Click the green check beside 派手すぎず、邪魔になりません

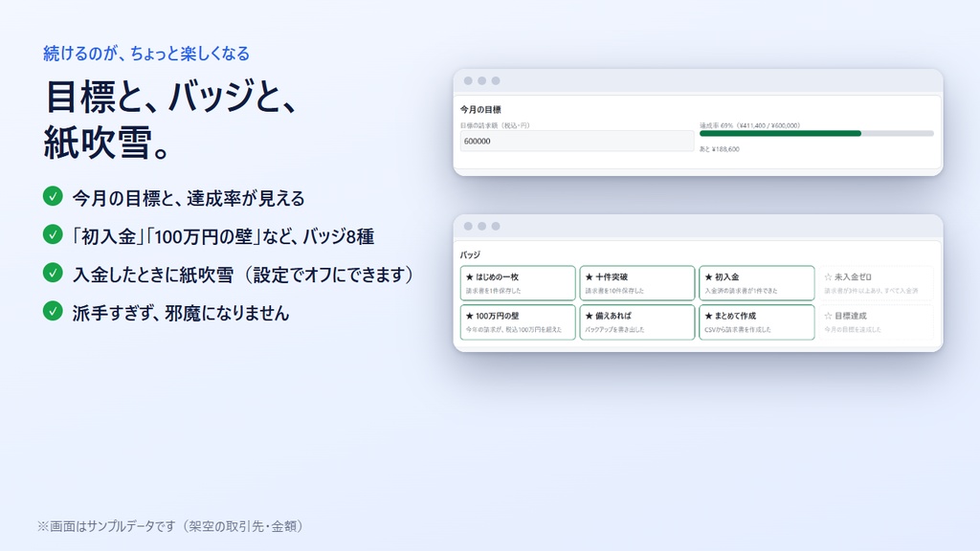click(54, 311)
